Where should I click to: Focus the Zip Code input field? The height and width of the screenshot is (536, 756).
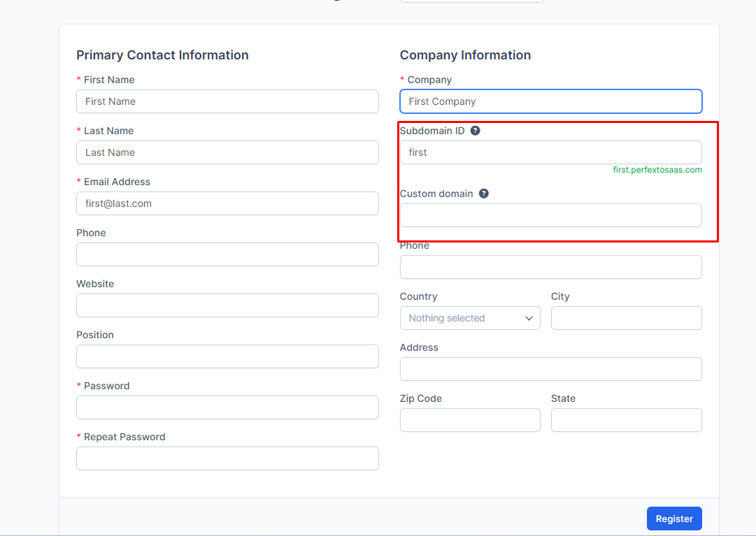pos(470,420)
